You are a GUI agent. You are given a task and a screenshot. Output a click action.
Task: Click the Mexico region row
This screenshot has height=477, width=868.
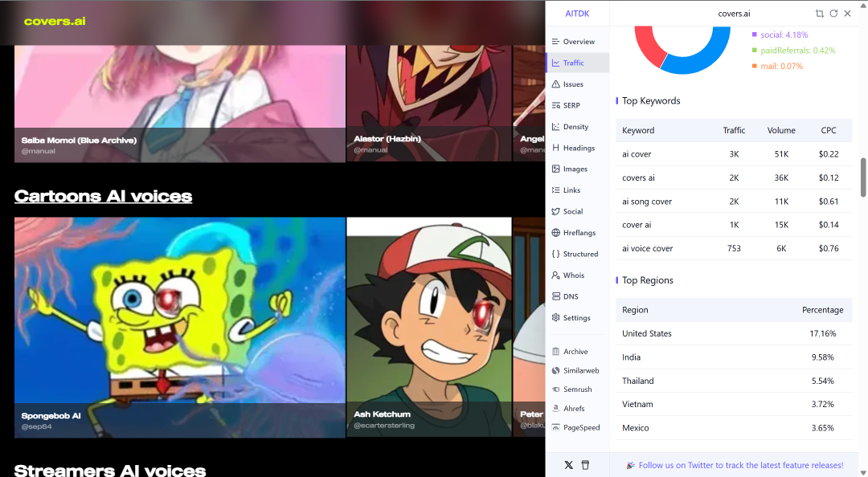point(734,428)
